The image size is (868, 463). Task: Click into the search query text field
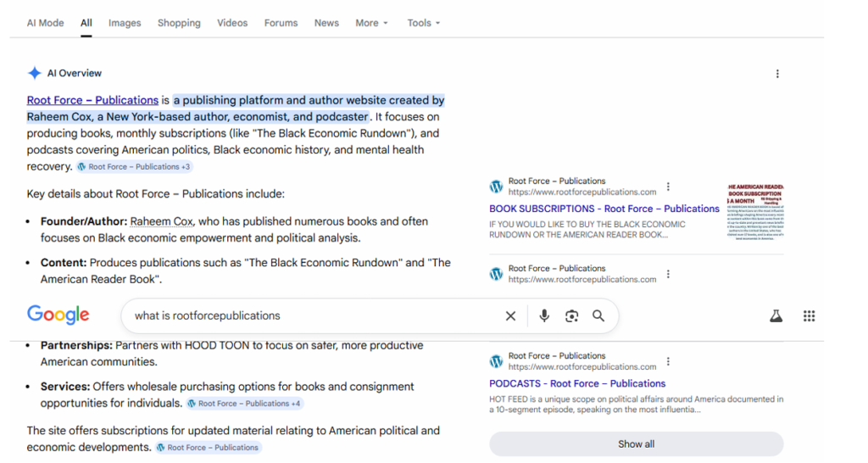point(314,316)
